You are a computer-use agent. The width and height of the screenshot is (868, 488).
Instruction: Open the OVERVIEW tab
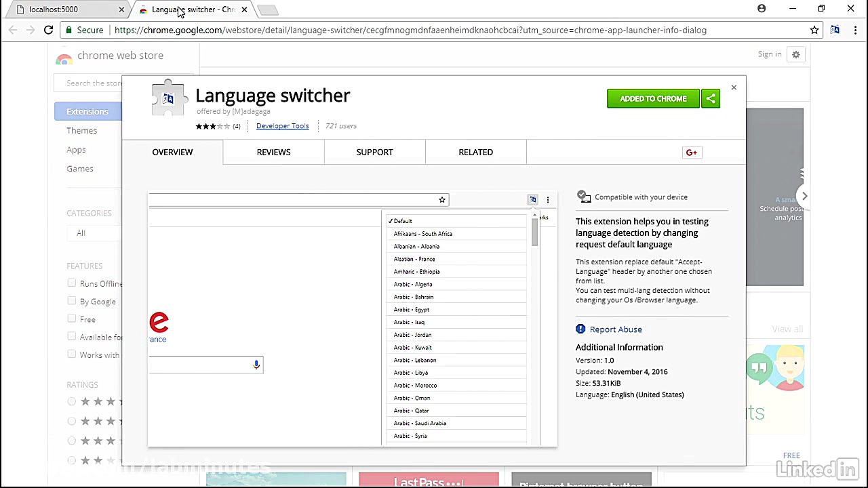point(172,152)
